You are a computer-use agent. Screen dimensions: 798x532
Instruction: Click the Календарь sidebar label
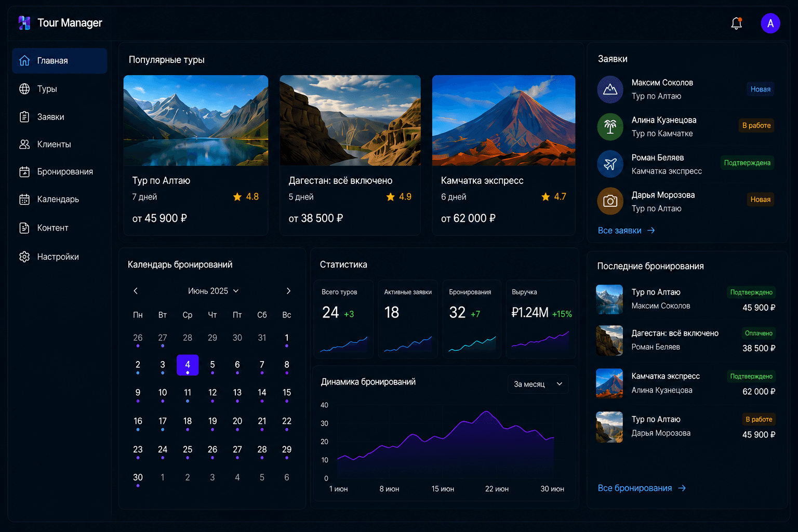[x=58, y=199]
